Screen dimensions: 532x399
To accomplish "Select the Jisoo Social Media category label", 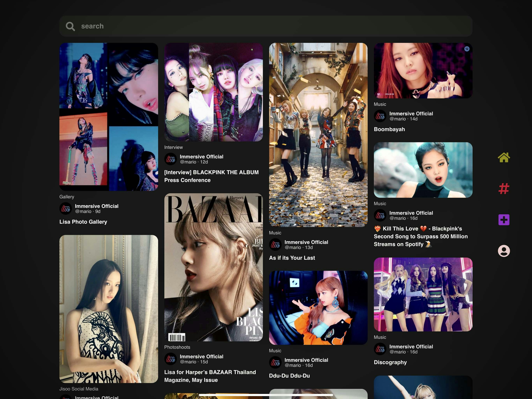I will click(79, 389).
